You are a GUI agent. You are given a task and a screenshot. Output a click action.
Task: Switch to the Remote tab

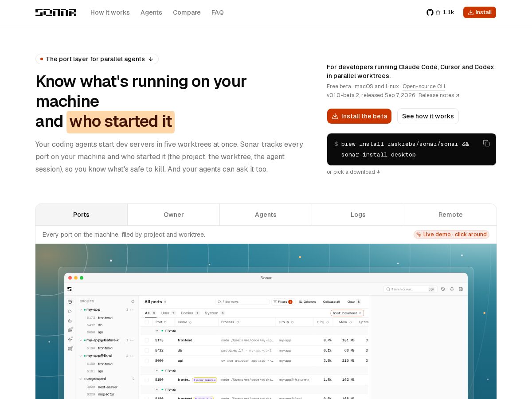tap(450, 215)
